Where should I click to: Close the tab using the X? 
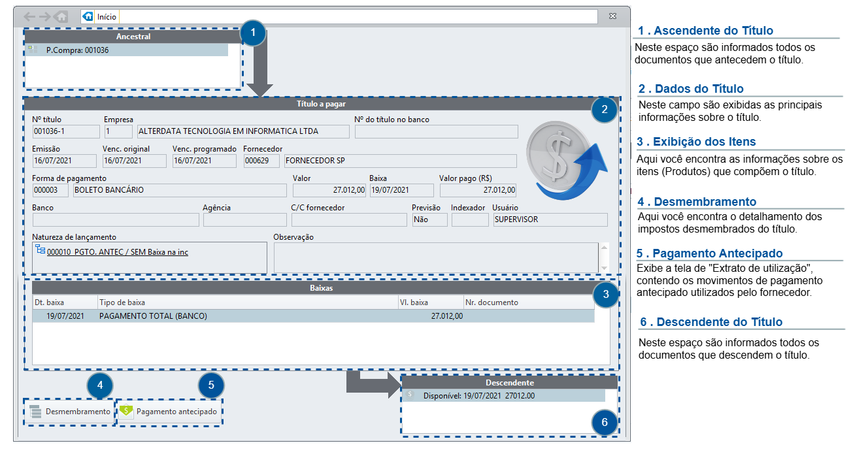[612, 16]
